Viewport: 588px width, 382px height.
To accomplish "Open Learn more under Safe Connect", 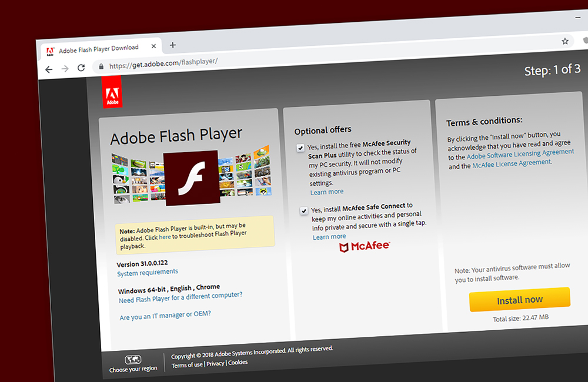I will 329,237.
